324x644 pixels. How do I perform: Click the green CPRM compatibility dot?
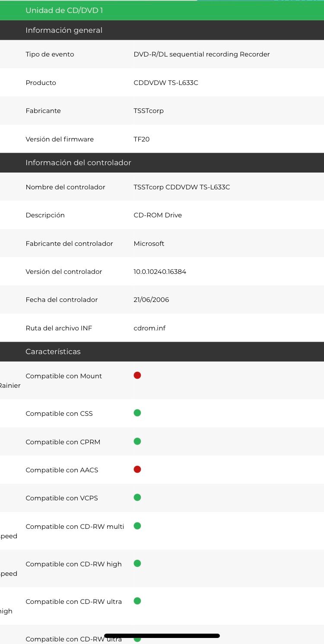137,441
